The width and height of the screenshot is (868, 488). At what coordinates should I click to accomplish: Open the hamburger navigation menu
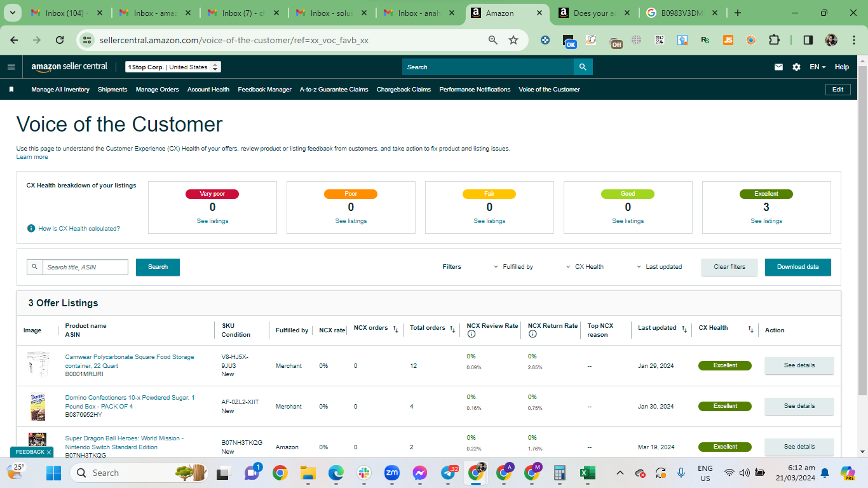[11, 67]
